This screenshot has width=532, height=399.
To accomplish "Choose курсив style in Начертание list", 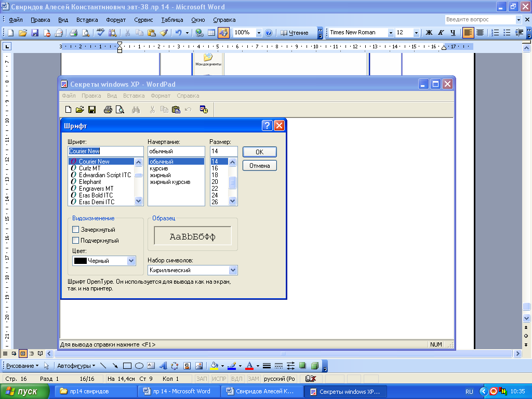I will tap(159, 168).
